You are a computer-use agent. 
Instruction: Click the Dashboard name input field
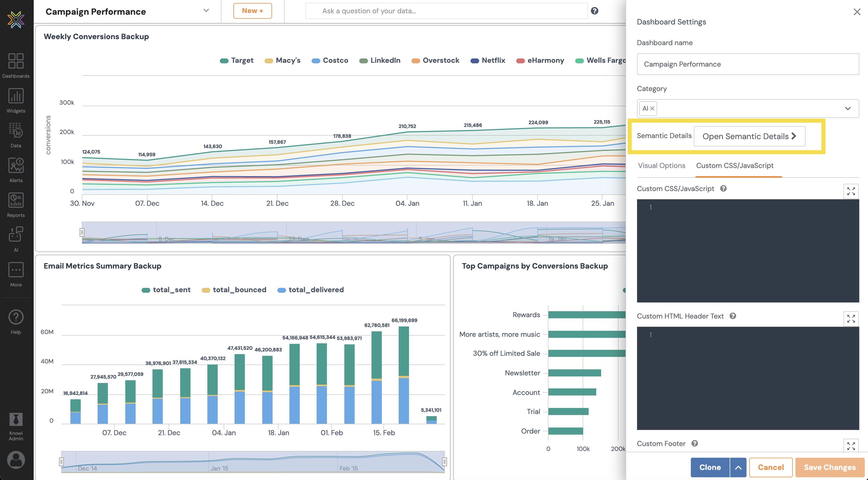tap(748, 64)
